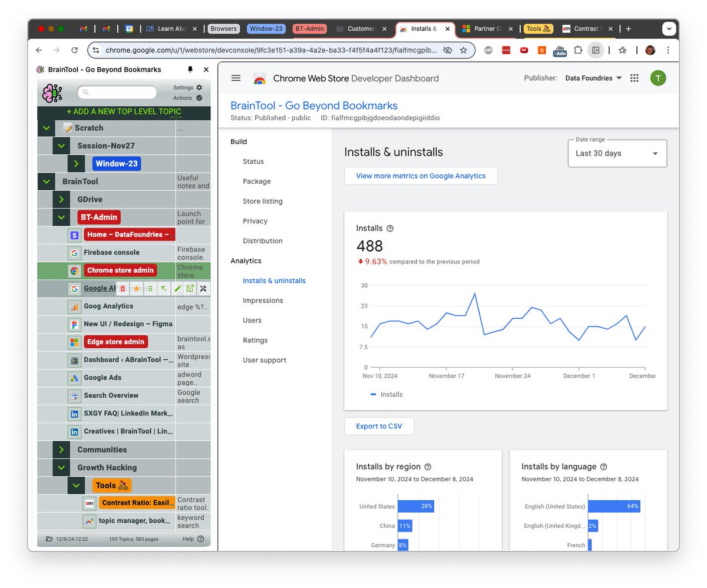The height and width of the screenshot is (588, 707).
Task: Go to Store listing section
Action: coord(263,201)
